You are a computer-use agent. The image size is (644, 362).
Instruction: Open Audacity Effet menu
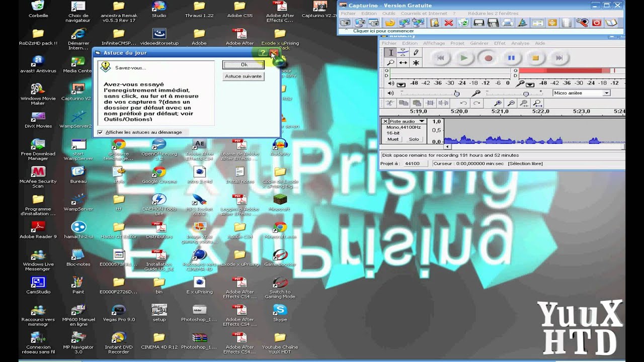500,43
